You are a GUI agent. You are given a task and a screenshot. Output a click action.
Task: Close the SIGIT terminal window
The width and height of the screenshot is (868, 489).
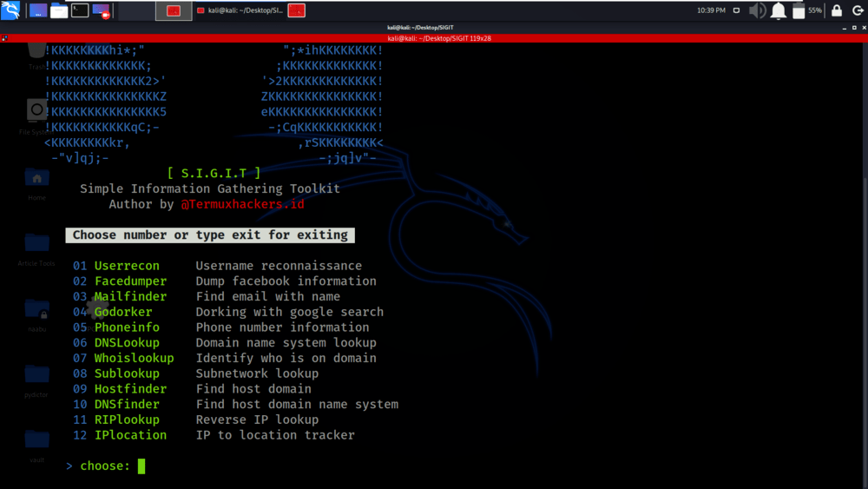tap(865, 28)
